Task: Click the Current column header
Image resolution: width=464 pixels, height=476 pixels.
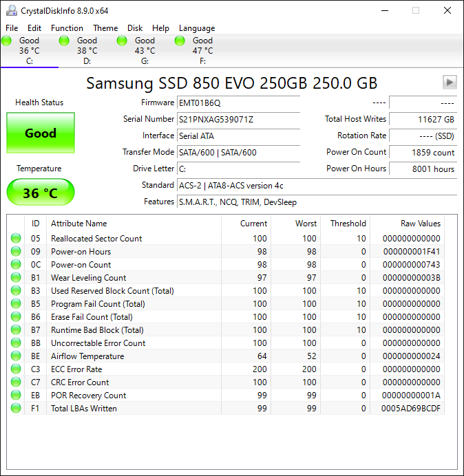Action: 246,224
